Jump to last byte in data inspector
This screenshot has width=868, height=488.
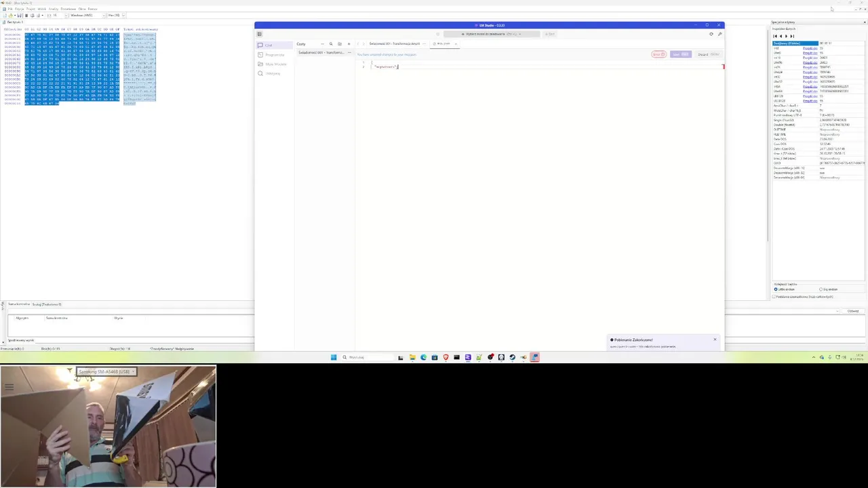(792, 36)
